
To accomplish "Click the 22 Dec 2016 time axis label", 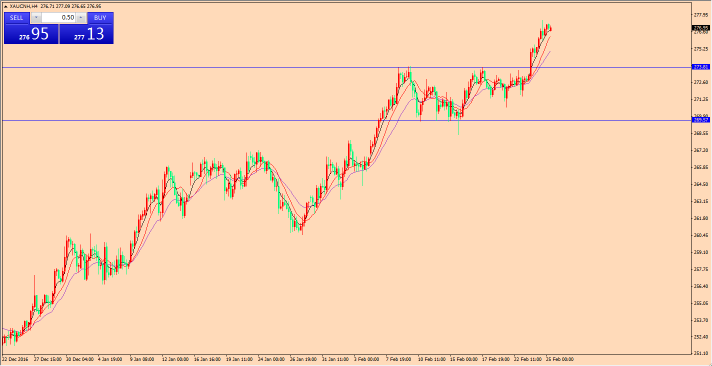I will (x=14, y=359).
